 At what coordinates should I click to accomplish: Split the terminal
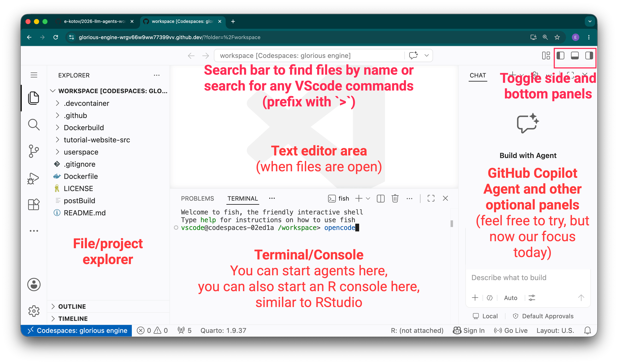(380, 198)
